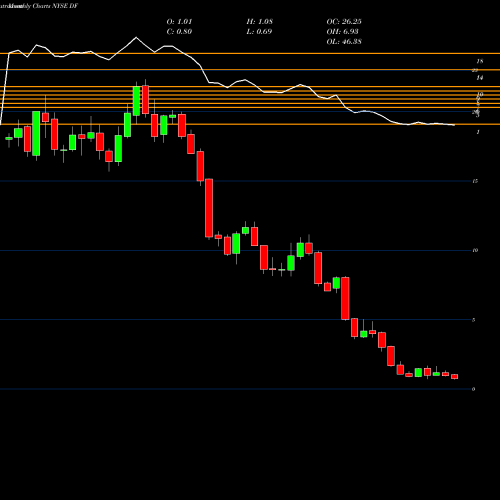The width and height of the screenshot is (500, 500).
Task: Select the high value 'H: 1.08'
Action: click(260, 22)
